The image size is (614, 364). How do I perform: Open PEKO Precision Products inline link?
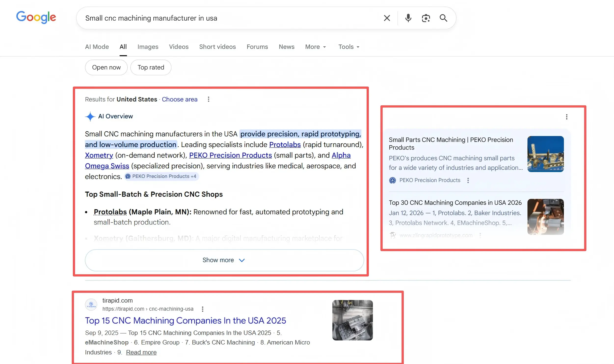tap(230, 155)
